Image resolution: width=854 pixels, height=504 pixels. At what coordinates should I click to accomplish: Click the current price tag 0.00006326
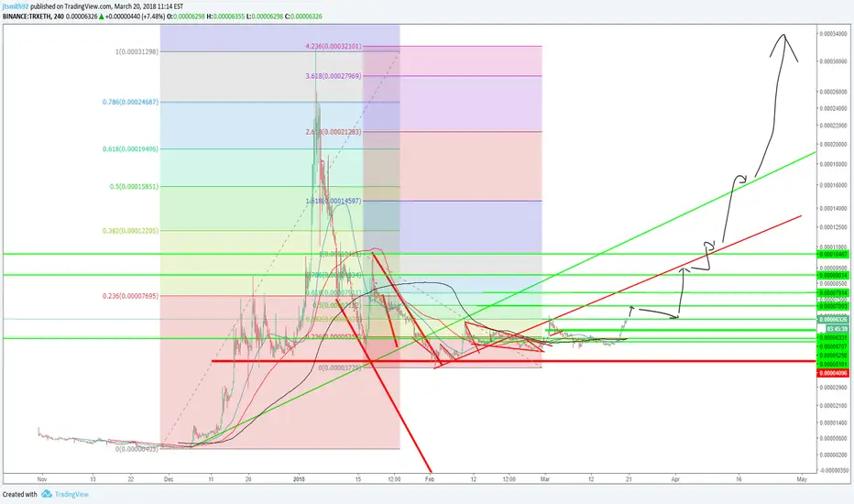[x=833, y=320]
